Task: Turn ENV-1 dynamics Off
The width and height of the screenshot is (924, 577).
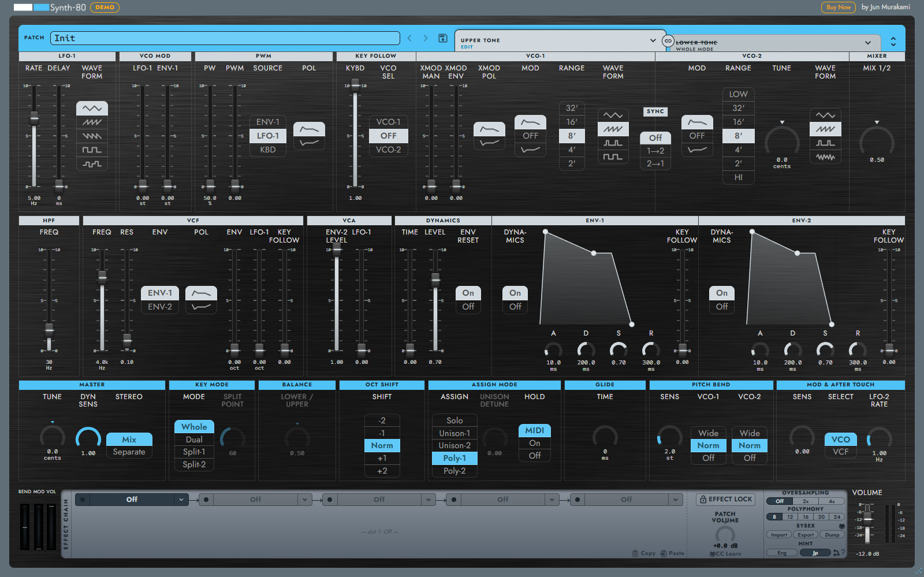Action: click(x=515, y=307)
